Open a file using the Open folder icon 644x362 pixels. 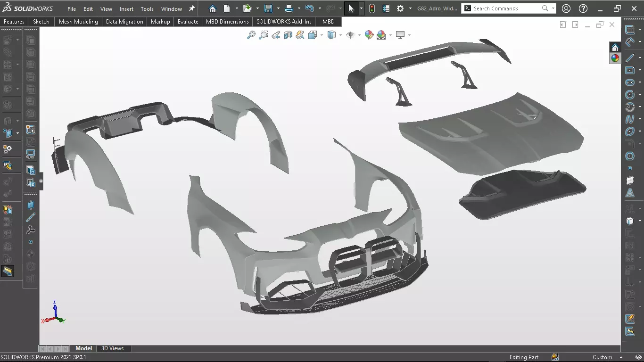click(247, 8)
